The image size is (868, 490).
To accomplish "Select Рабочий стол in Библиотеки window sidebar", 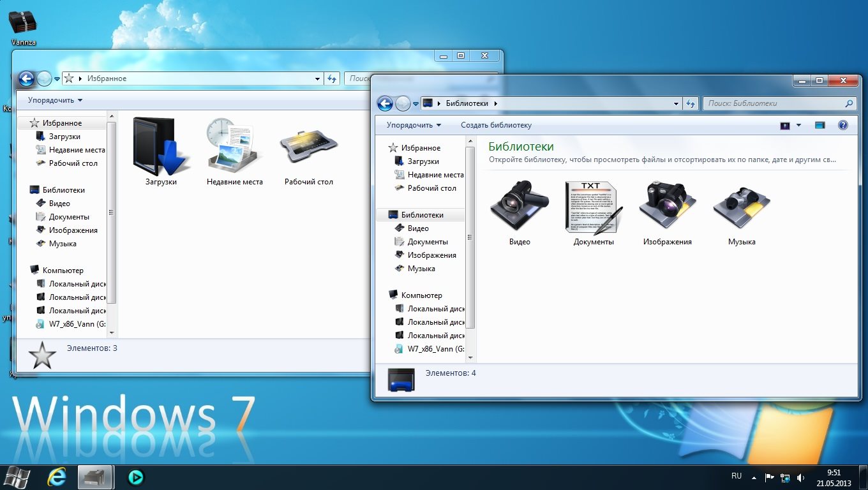I will pos(431,188).
